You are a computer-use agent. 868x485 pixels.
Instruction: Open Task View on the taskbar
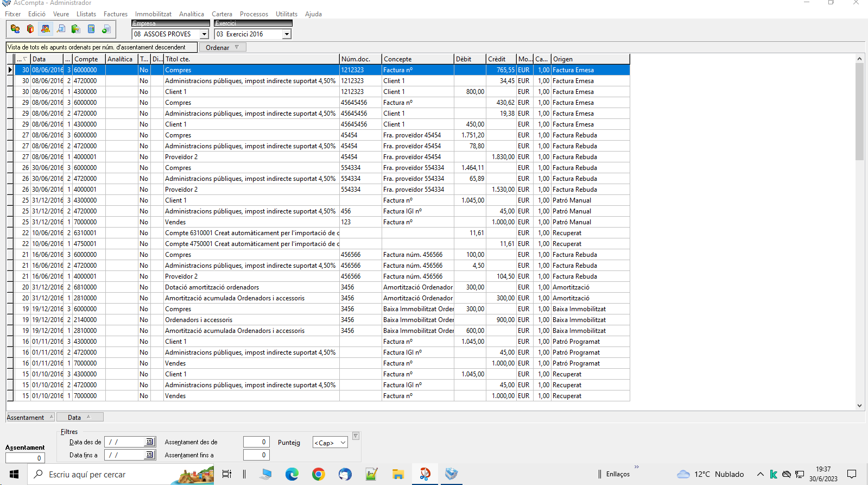coord(227,474)
